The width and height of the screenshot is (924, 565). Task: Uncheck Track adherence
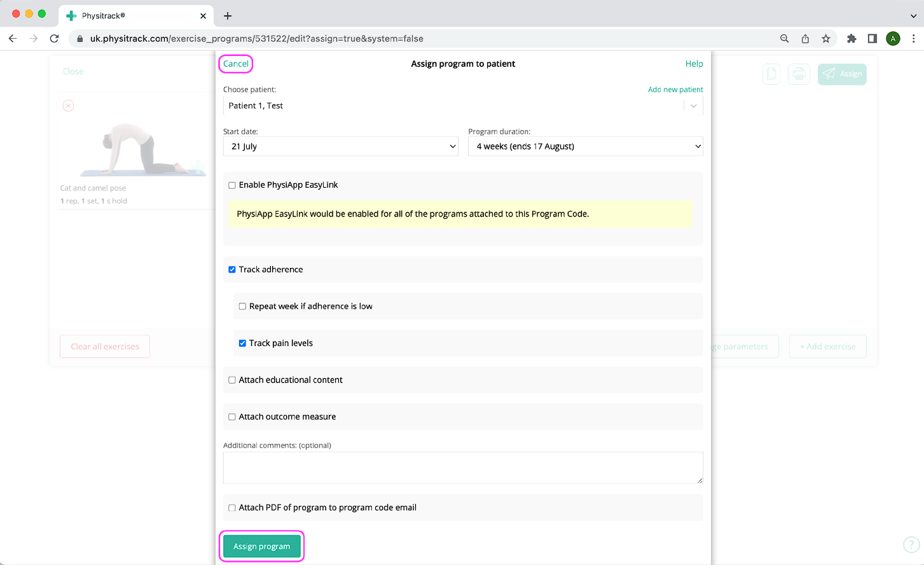click(x=232, y=270)
